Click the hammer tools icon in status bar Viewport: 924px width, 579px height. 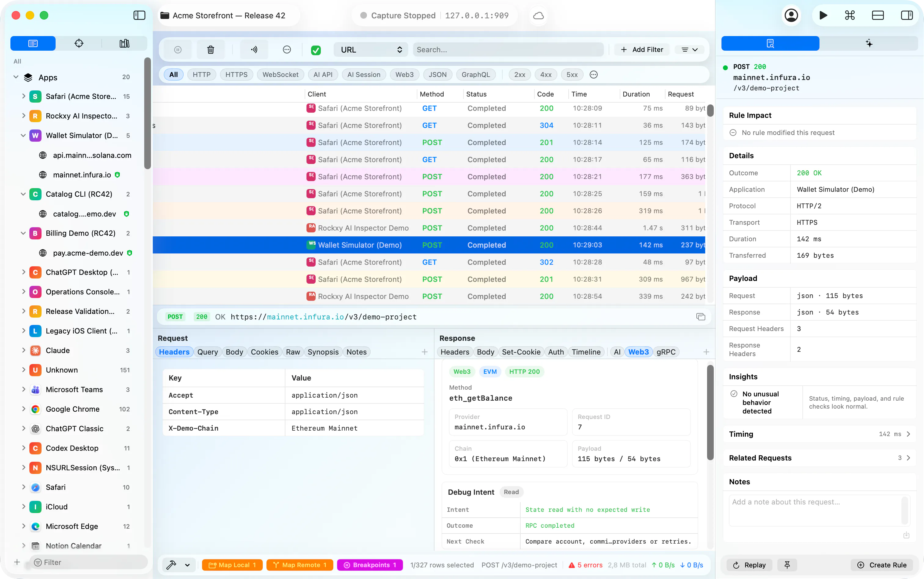pos(172,565)
